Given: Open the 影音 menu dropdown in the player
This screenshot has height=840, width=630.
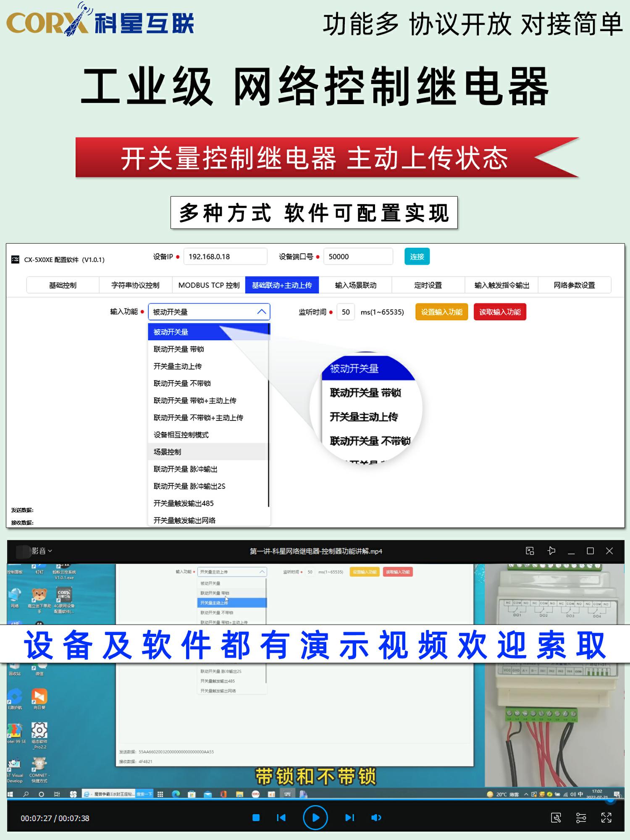Looking at the screenshot, I should point(42,551).
